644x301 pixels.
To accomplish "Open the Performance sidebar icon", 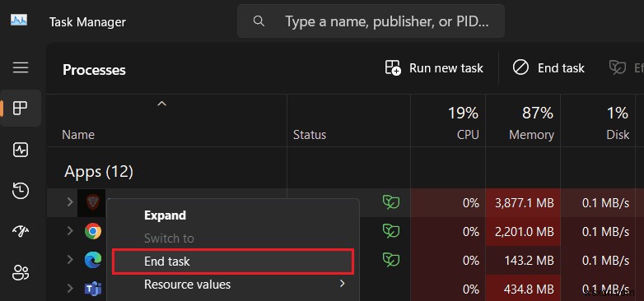I will coord(21,150).
